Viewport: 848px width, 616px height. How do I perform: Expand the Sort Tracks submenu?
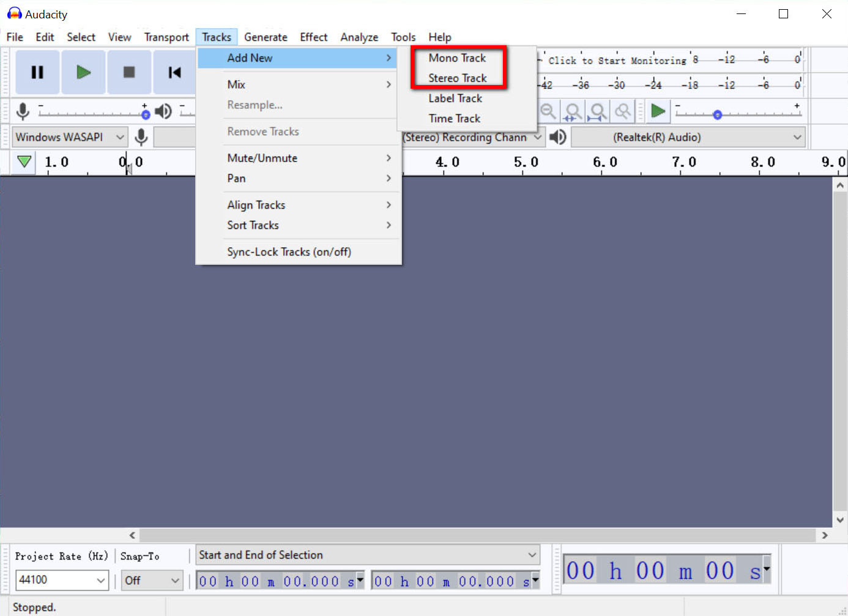click(299, 225)
